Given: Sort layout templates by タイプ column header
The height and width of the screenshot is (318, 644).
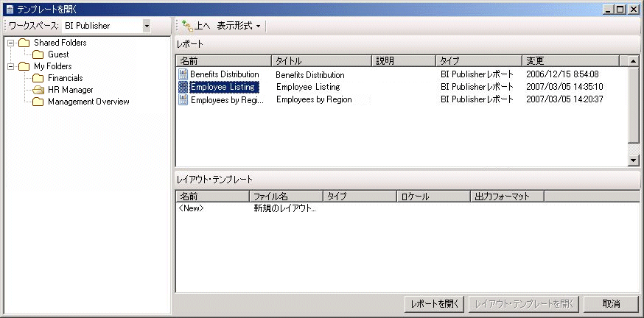Looking at the screenshot, I should (360, 197).
